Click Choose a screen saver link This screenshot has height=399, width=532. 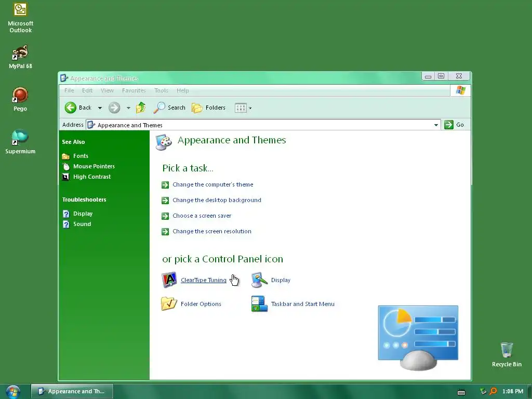click(202, 216)
